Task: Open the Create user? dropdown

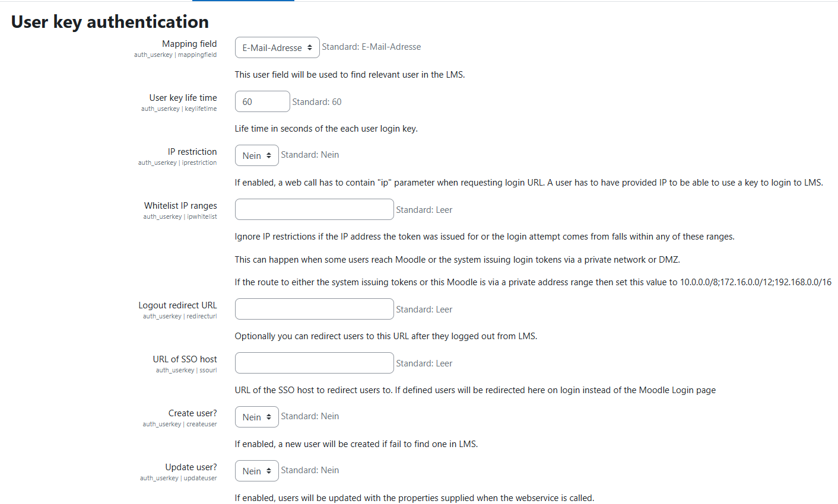Action: [x=256, y=416]
